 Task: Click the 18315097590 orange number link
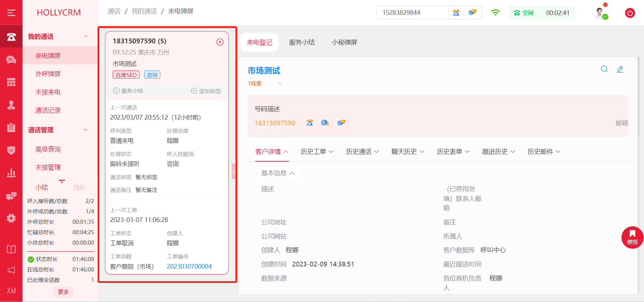pyautogui.click(x=275, y=123)
